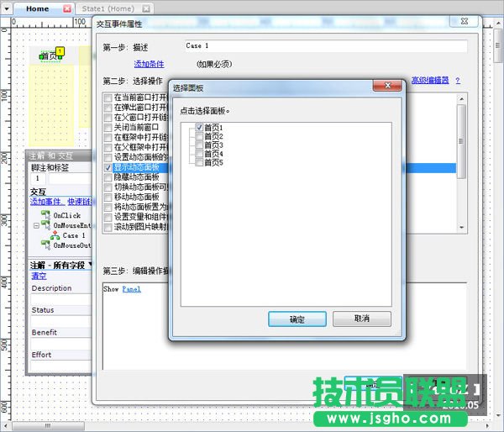Click the Panel link in action description
This screenshot has height=432, width=504.
tap(132, 289)
